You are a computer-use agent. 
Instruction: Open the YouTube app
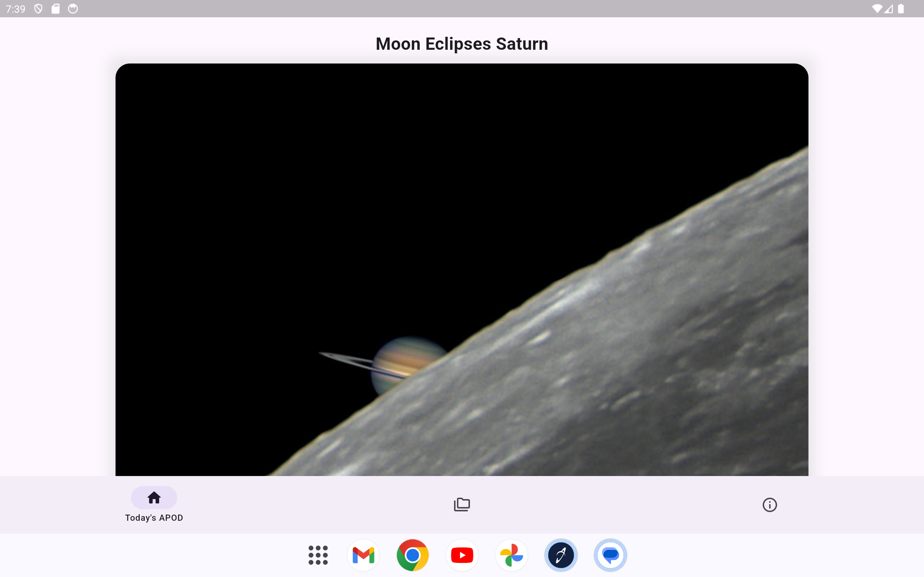[462, 555]
